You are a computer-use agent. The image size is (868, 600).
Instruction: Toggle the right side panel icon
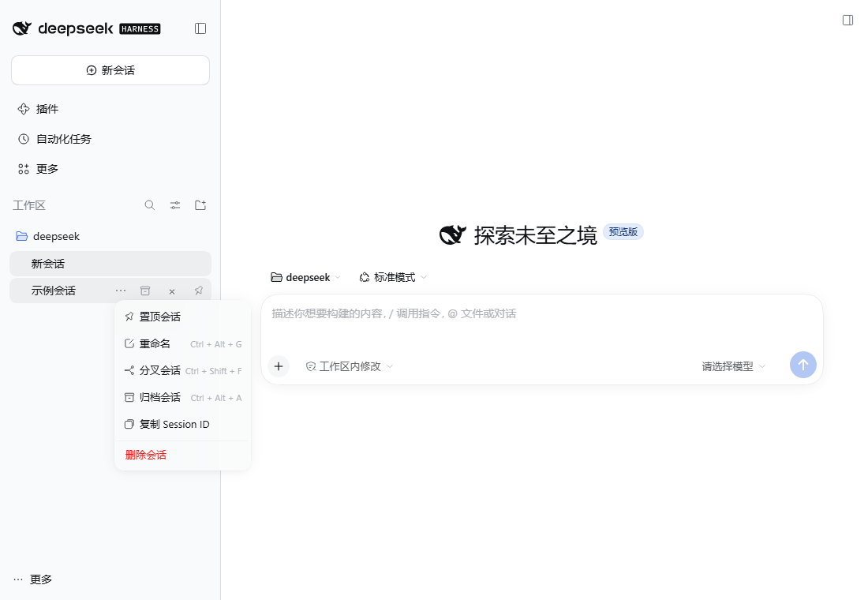pos(847,21)
